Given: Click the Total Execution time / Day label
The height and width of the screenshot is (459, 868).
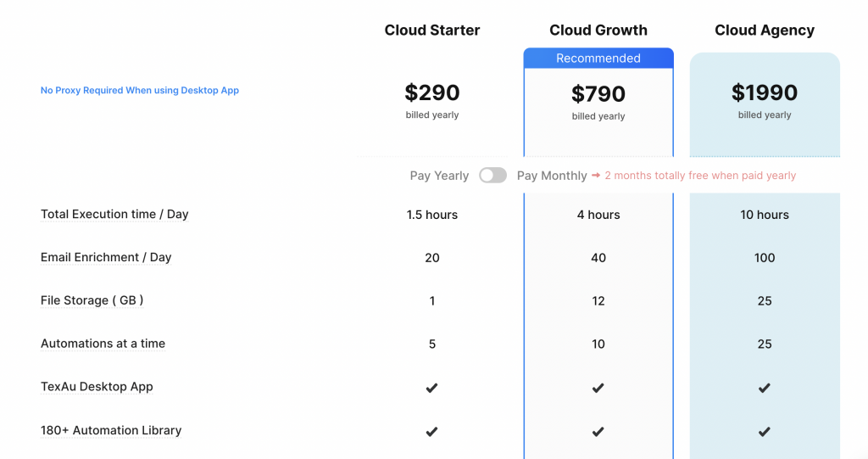Looking at the screenshot, I should point(114,214).
